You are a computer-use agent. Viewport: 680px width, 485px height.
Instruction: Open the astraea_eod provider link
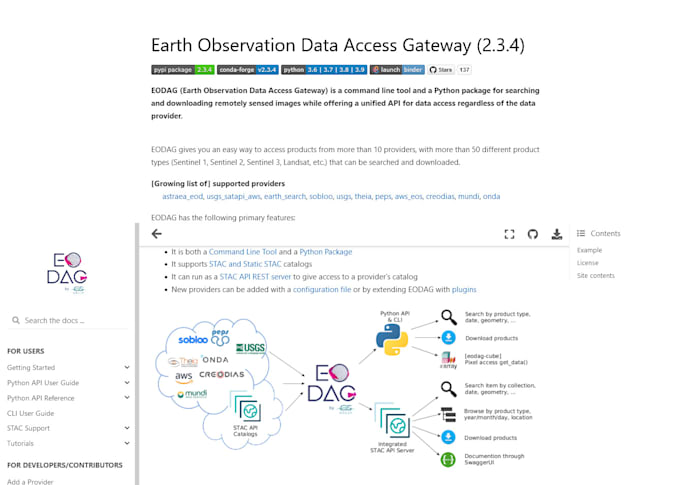[182, 196]
